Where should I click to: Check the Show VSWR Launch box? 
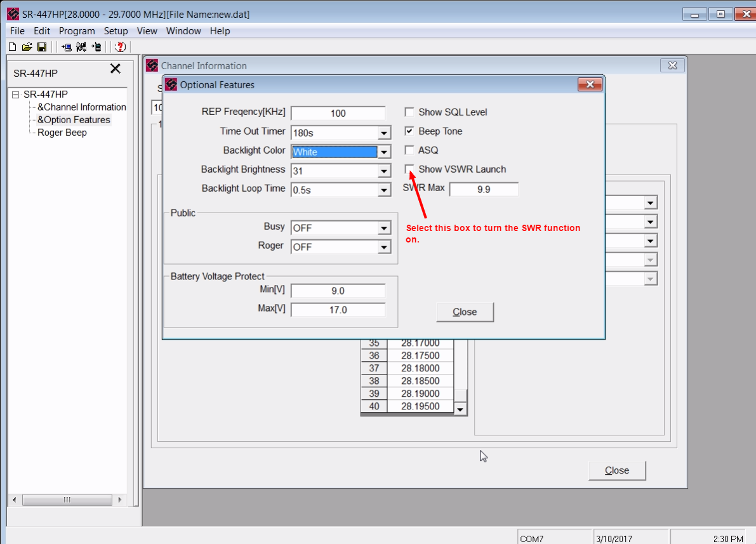click(x=409, y=169)
